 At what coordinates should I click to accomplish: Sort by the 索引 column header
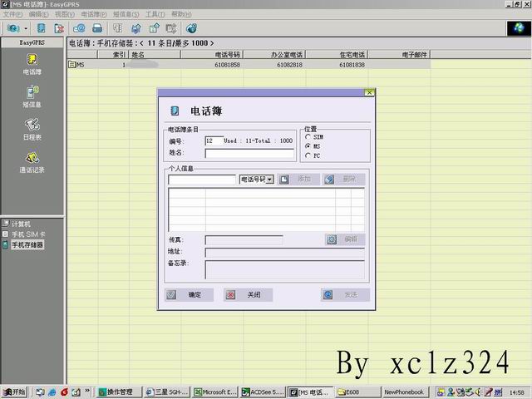pyautogui.click(x=113, y=55)
